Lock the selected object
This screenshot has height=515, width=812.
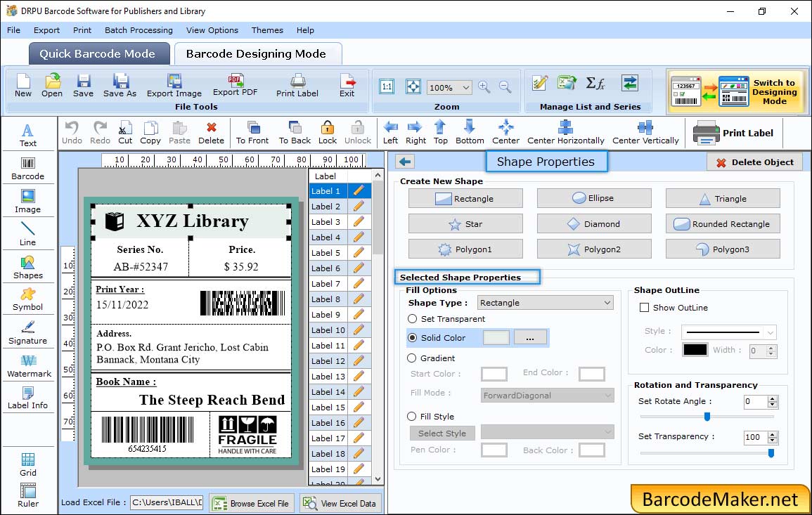pyautogui.click(x=328, y=133)
